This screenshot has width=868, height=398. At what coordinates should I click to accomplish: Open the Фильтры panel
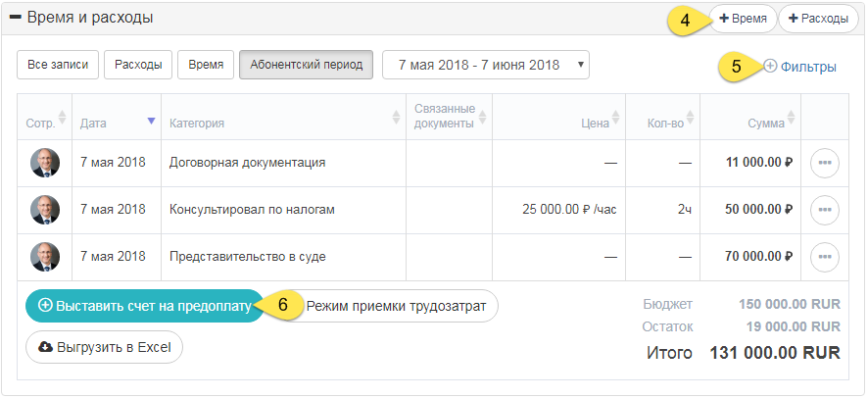800,67
